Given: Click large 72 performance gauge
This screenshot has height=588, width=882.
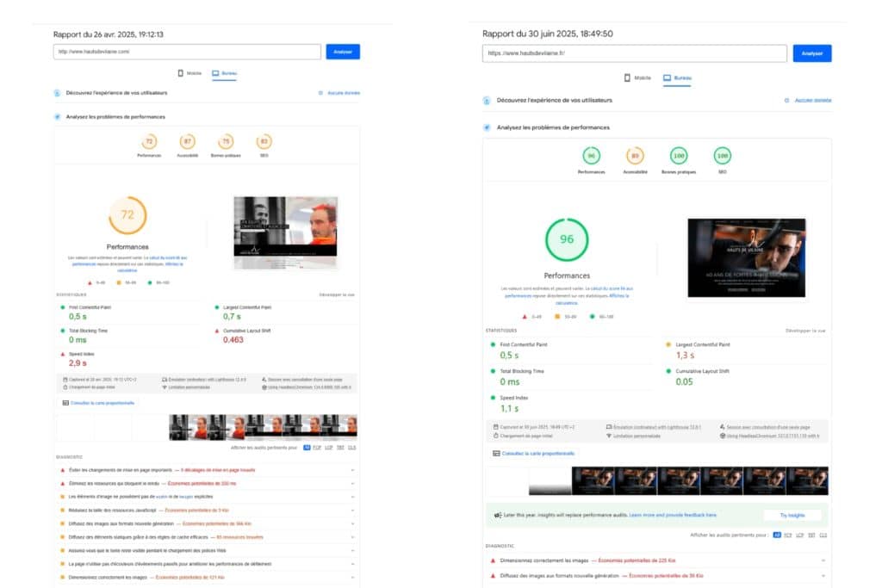Looking at the screenshot, I should (127, 215).
